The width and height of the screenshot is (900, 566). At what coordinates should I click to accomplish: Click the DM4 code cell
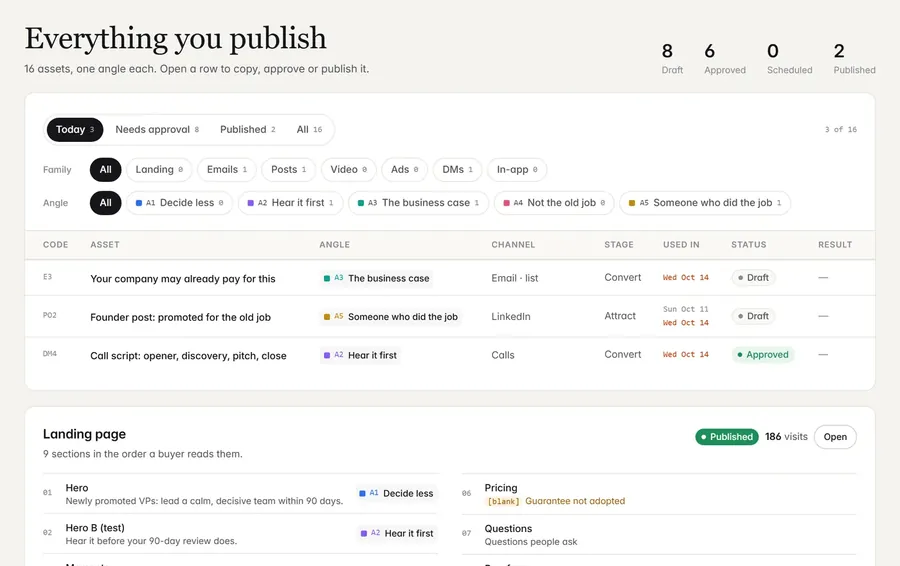pos(50,354)
